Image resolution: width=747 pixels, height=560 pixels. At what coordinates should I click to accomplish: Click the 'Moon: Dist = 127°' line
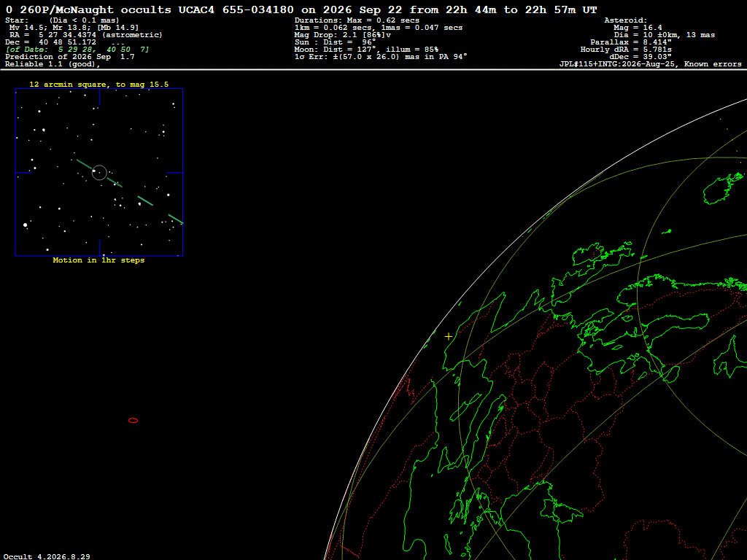click(366, 50)
